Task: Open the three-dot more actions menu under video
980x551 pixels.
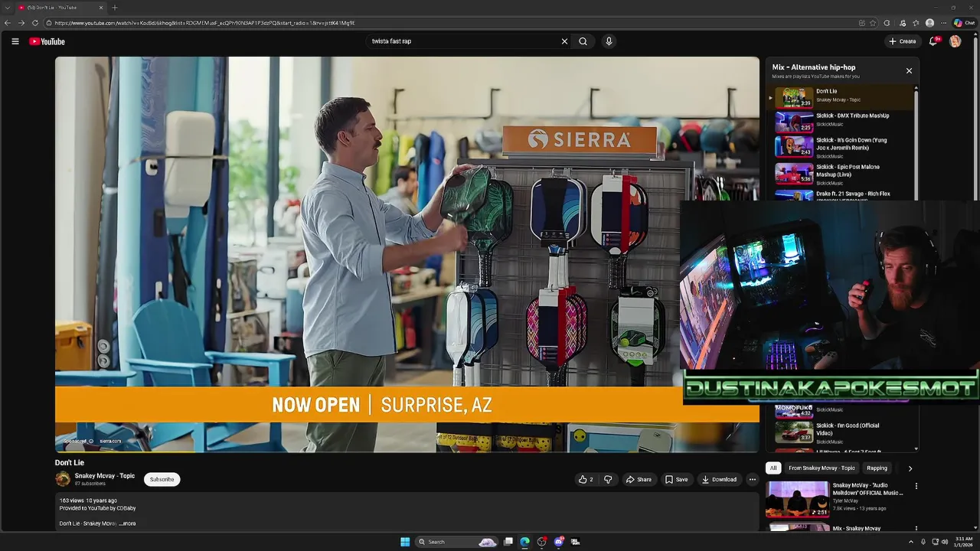Action: click(x=752, y=480)
